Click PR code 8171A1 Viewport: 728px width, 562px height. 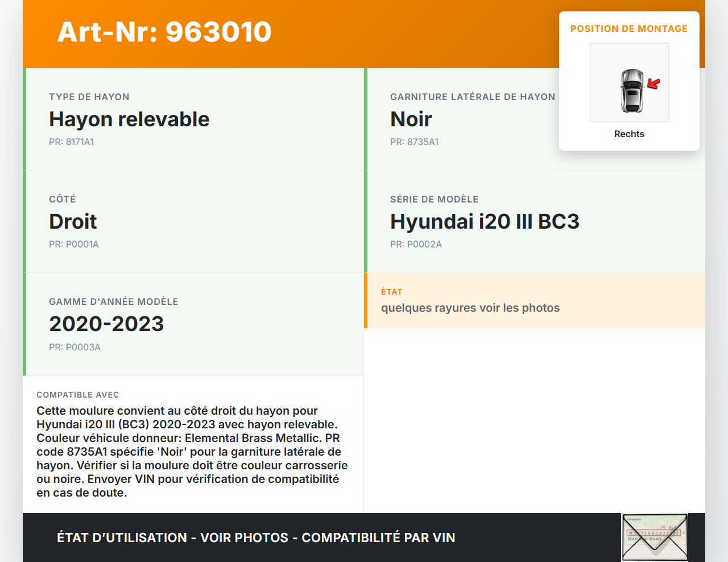tap(71, 142)
